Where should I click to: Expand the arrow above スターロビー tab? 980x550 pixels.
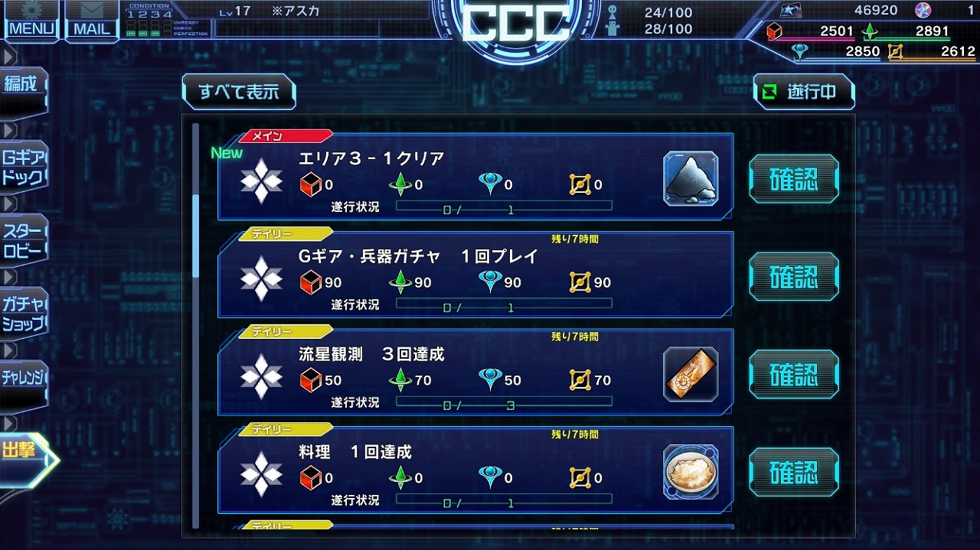[10, 204]
